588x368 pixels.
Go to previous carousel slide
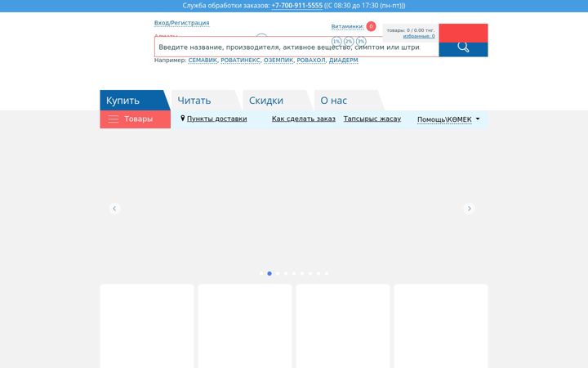pos(114,209)
